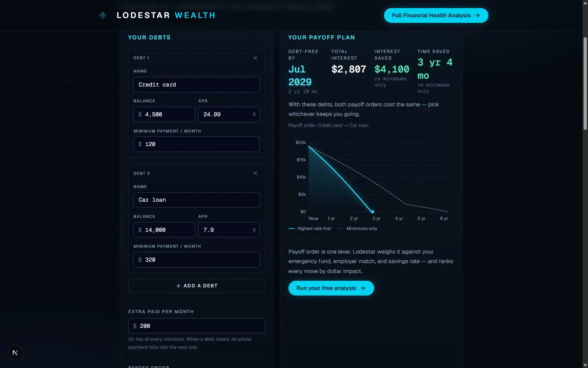This screenshot has height=368, width=588.
Task: Click the Lodestar compass logo icon
Action: point(103,15)
